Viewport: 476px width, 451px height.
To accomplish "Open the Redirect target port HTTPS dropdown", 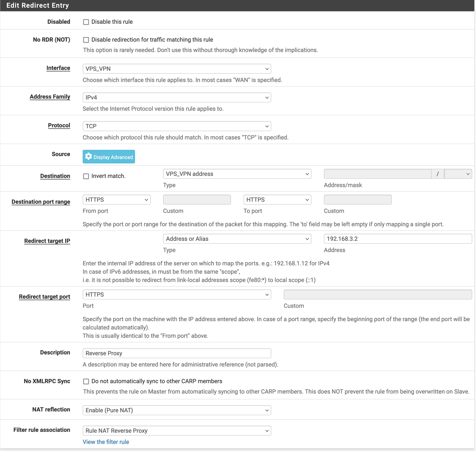I will point(177,294).
